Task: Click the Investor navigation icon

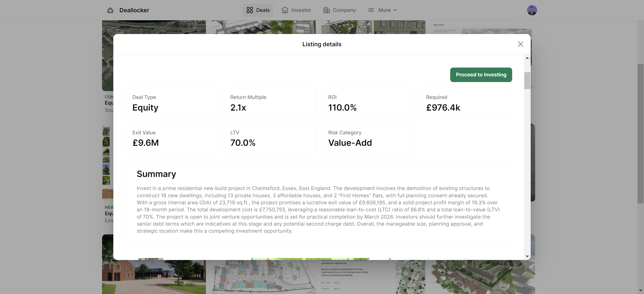Action: coord(285,10)
